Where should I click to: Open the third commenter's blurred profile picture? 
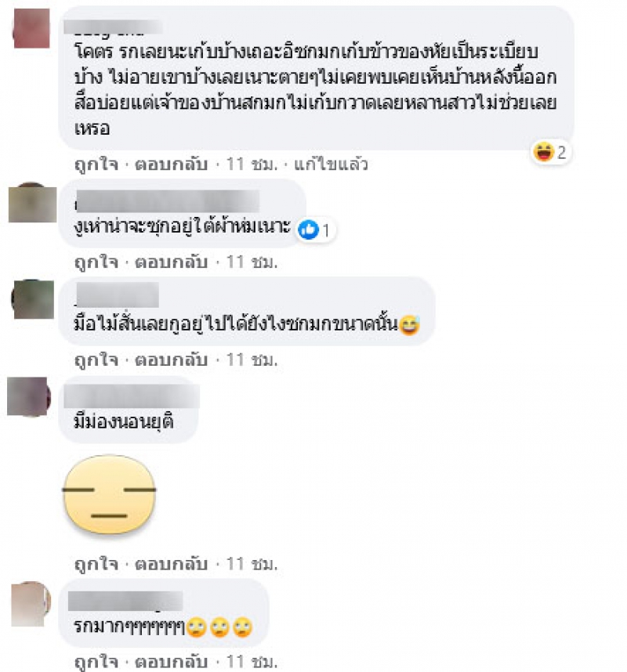33,299
